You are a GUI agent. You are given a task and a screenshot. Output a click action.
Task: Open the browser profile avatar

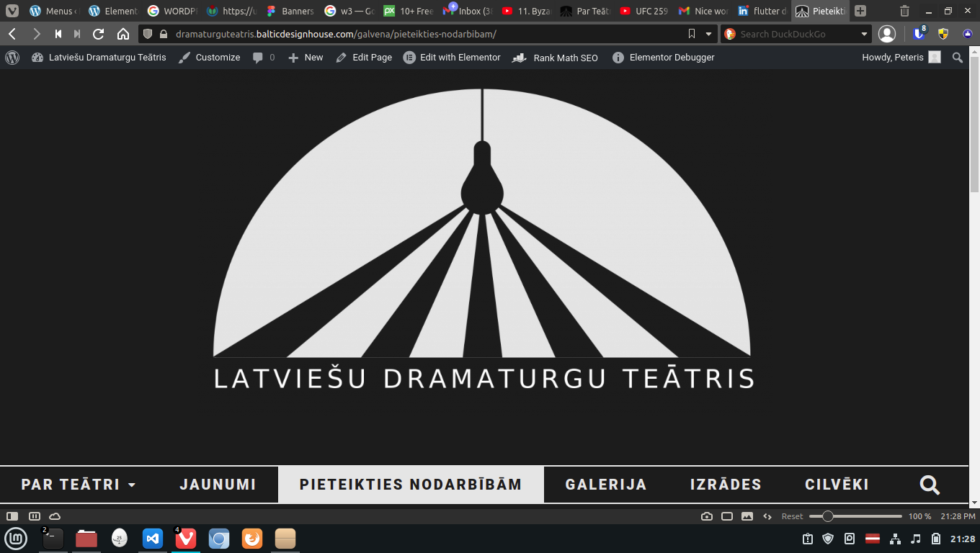point(888,34)
